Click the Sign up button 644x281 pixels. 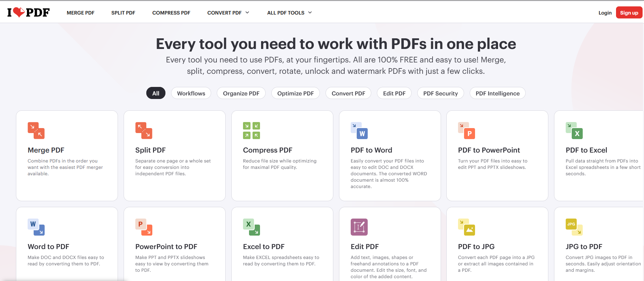pyautogui.click(x=629, y=12)
